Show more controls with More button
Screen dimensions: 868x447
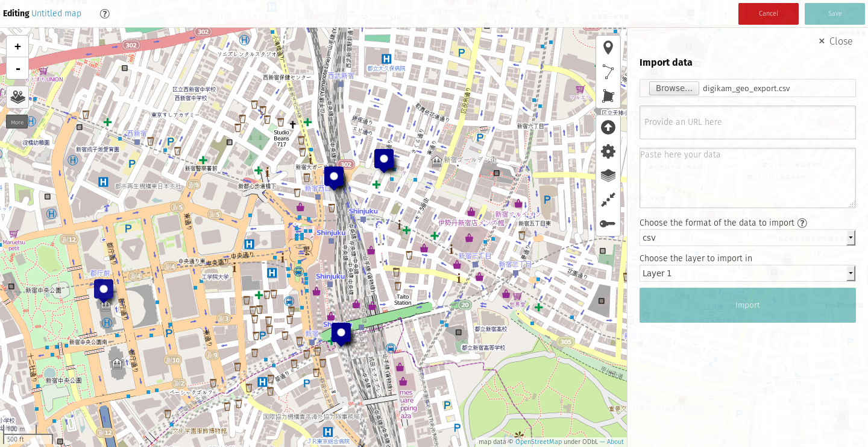pos(17,122)
